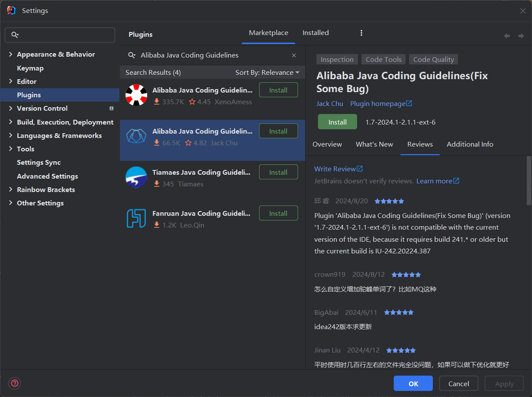
Task: Click the Code Quality tag
Action: (434, 60)
